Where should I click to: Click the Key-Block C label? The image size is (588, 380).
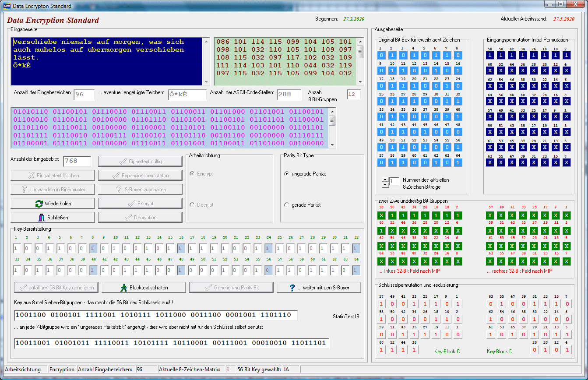click(x=447, y=351)
